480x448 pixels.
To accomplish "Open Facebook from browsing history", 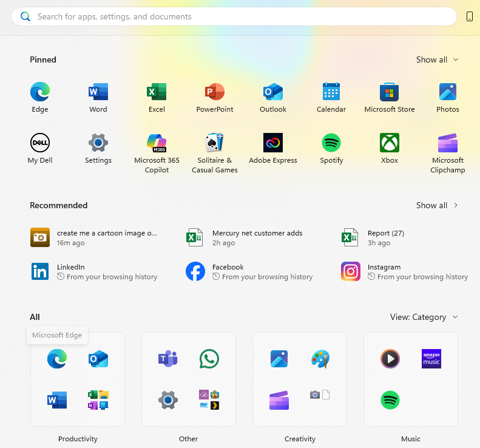I will (249, 271).
